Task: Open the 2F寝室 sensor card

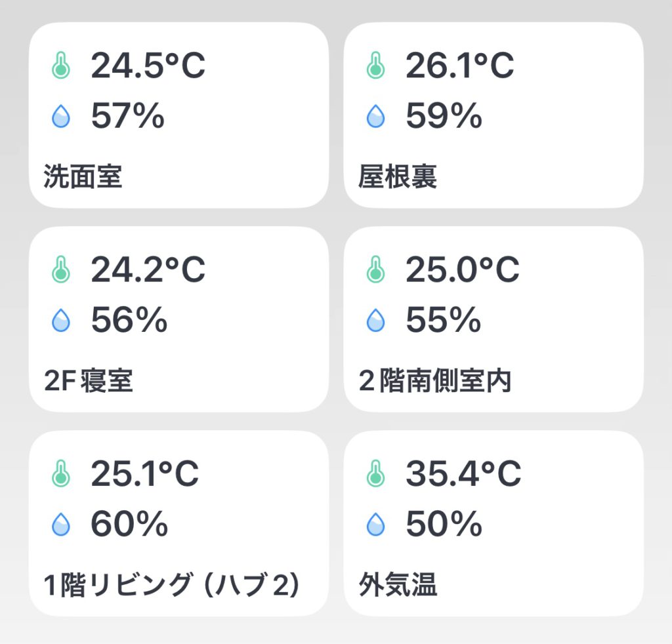Action: pos(178,319)
